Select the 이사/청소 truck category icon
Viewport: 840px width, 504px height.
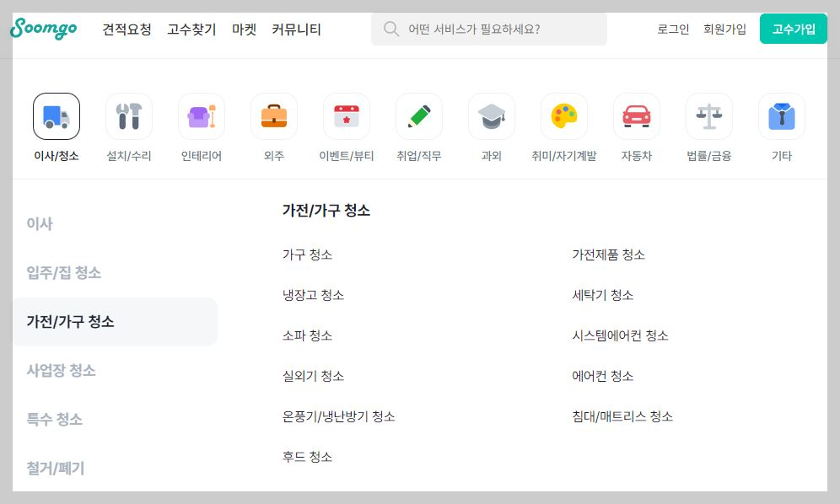[56, 115]
